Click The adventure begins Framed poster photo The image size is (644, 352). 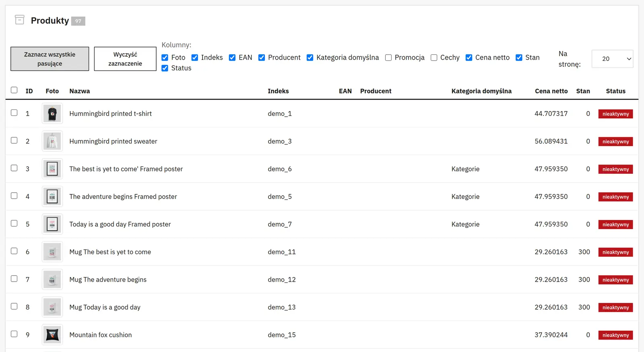coord(52,197)
